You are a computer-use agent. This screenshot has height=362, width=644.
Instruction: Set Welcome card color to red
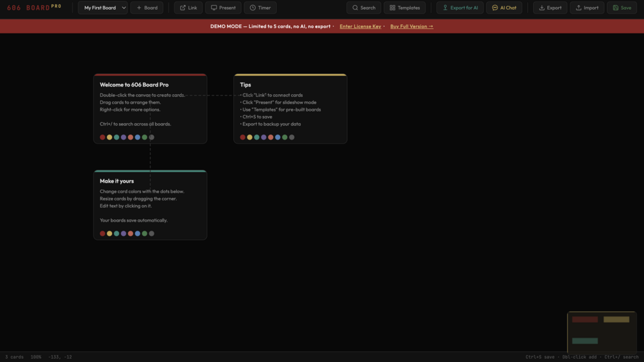pyautogui.click(x=103, y=137)
